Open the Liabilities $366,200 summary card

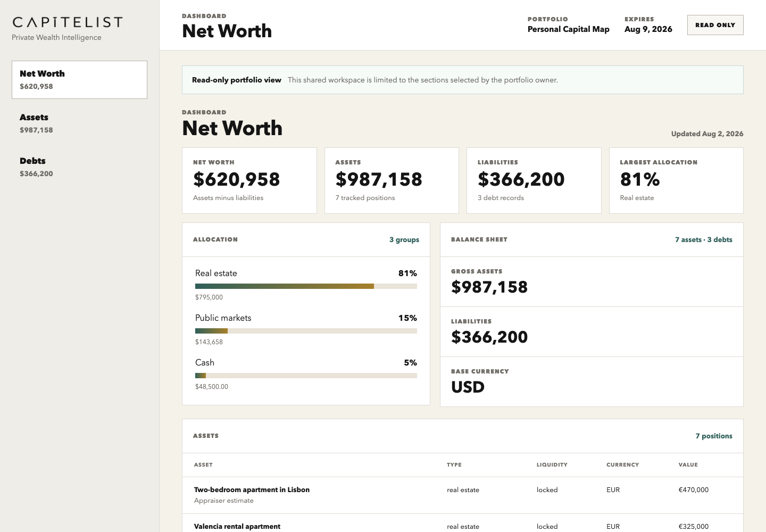tap(534, 181)
